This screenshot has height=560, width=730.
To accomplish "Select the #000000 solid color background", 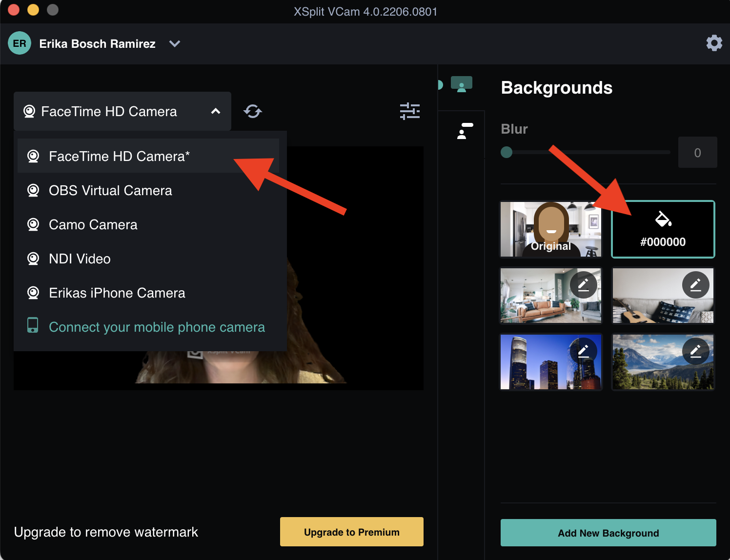I will pyautogui.click(x=663, y=229).
